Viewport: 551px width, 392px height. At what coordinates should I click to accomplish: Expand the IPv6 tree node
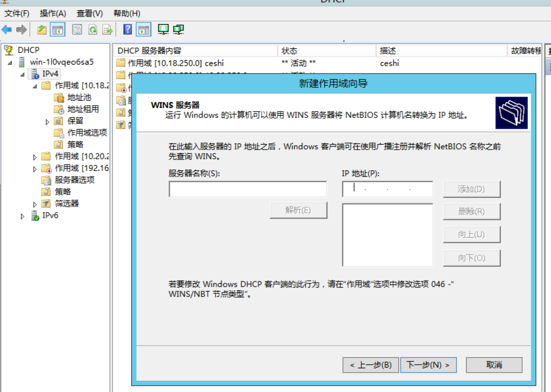tap(23, 216)
